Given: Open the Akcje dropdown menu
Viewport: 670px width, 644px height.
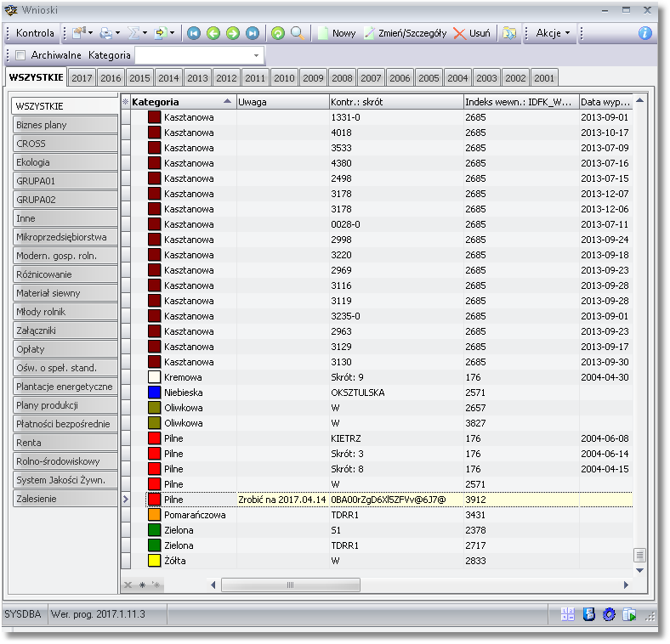Looking at the screenshot, I should click(x=553, y=33).
